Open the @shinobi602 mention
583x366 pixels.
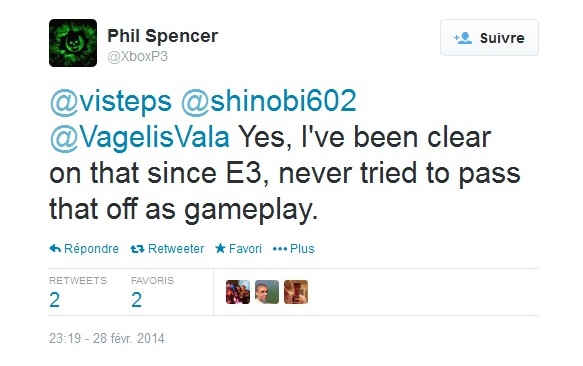[268, 101]
